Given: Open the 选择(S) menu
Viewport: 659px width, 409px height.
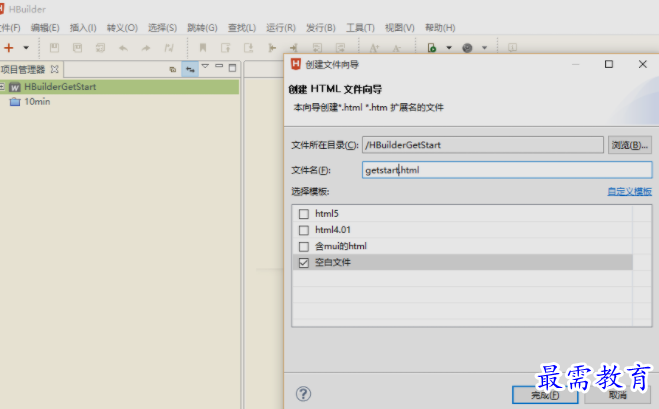Looking at the screenshot, I should [162, 28].
